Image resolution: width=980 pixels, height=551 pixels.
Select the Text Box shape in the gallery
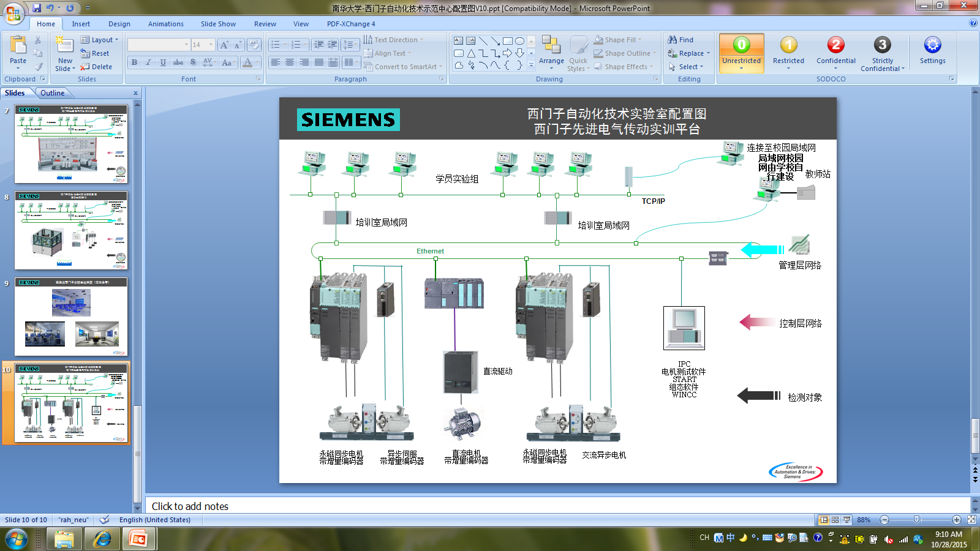point(459,41)
